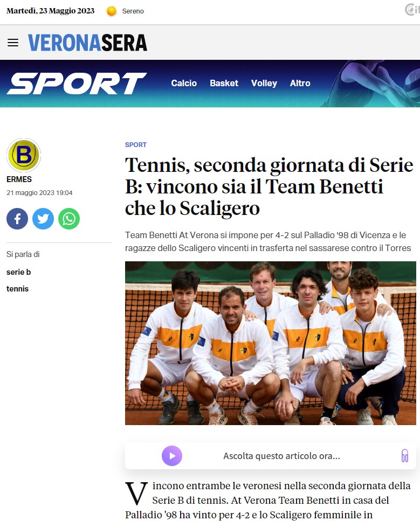420x521 pixels.
Task: Click the sun weather icon
Action: pos(112,11)
